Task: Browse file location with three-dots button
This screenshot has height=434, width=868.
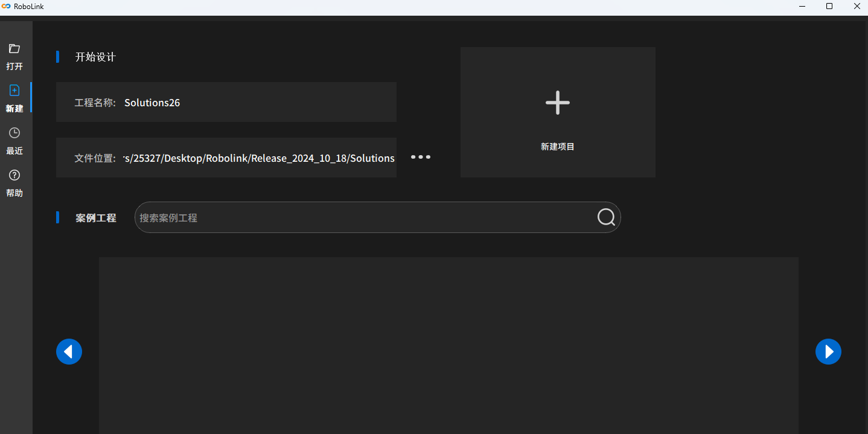Action: [x=421, y=157]
